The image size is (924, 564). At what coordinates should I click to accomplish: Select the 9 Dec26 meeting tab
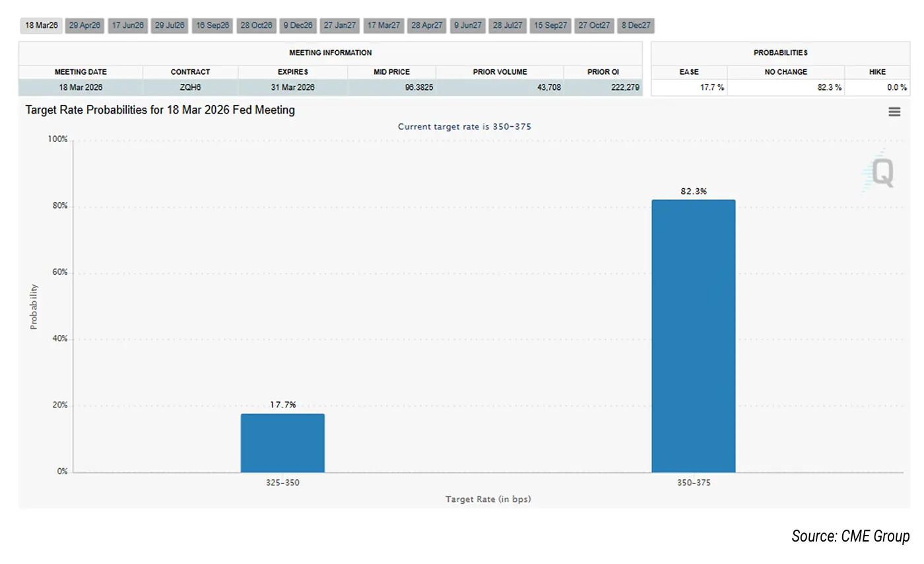pyautogui.click(x=298, y=26)
